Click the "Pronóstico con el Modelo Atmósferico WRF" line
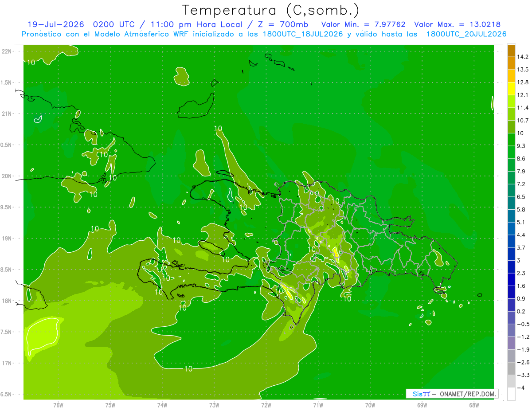Viewport: 532px width, 411px height. pos(264,34)
